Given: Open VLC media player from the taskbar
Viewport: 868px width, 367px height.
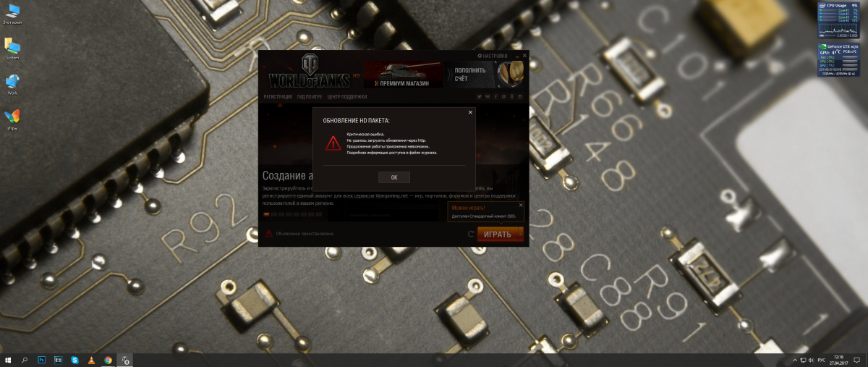Looking at the screenshot, I should [x=92, y=359].
